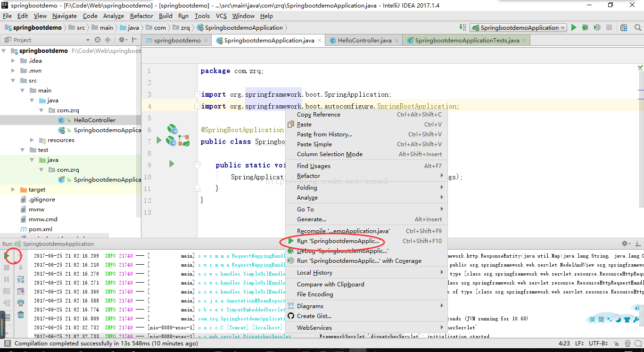This screenshot has height=352, width=644.
Task: Expand the resources folder
Action: (x=32, y=140)
